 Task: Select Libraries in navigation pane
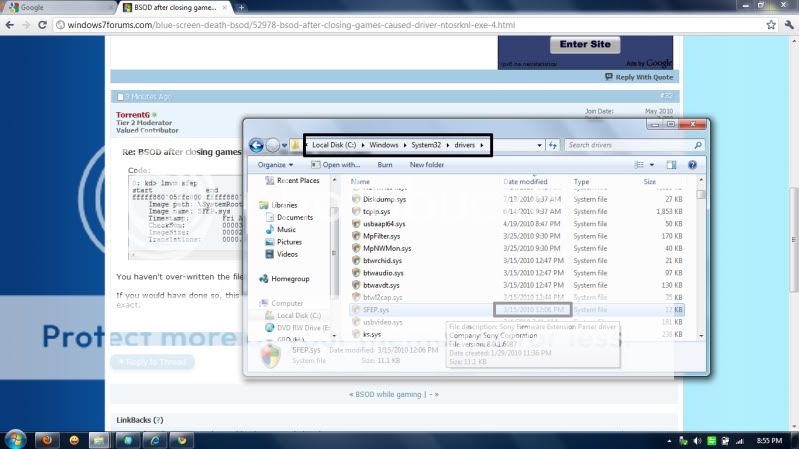pos(278,205)
